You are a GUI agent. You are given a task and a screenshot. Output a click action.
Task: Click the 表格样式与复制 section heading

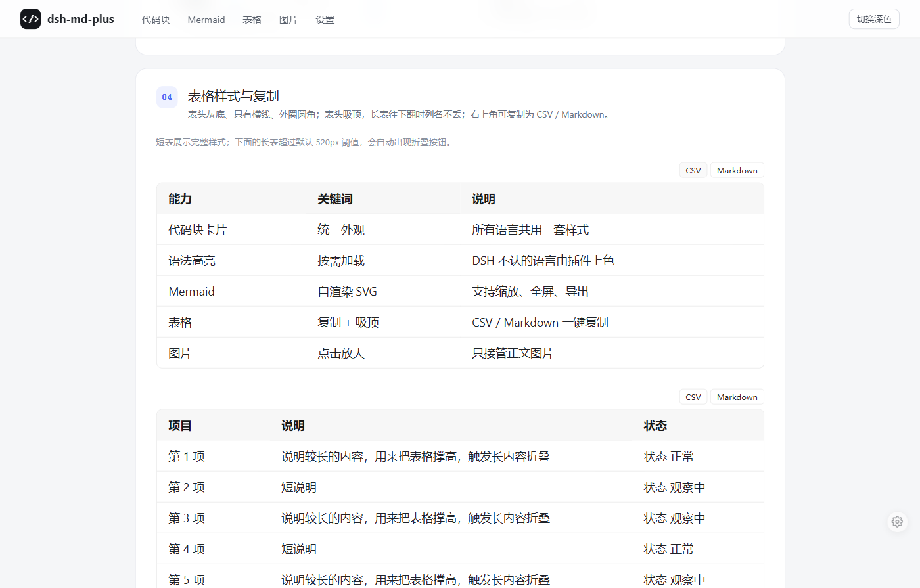point(233,96)
